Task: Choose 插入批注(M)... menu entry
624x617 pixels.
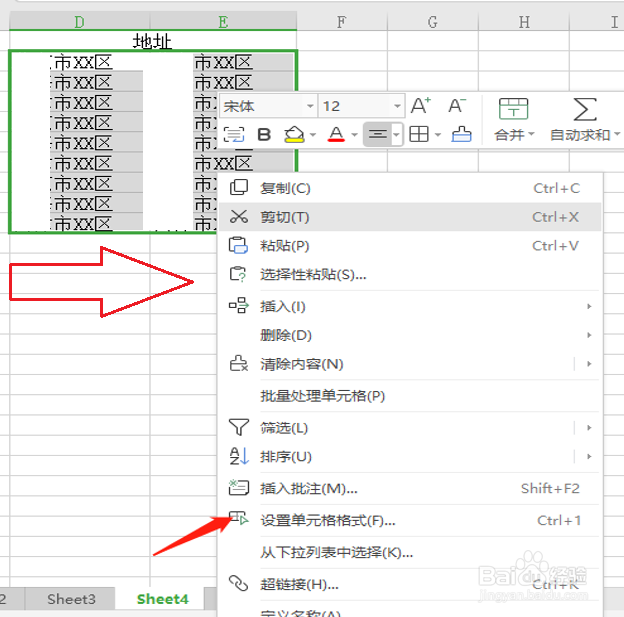Action: tap(410, 488)
